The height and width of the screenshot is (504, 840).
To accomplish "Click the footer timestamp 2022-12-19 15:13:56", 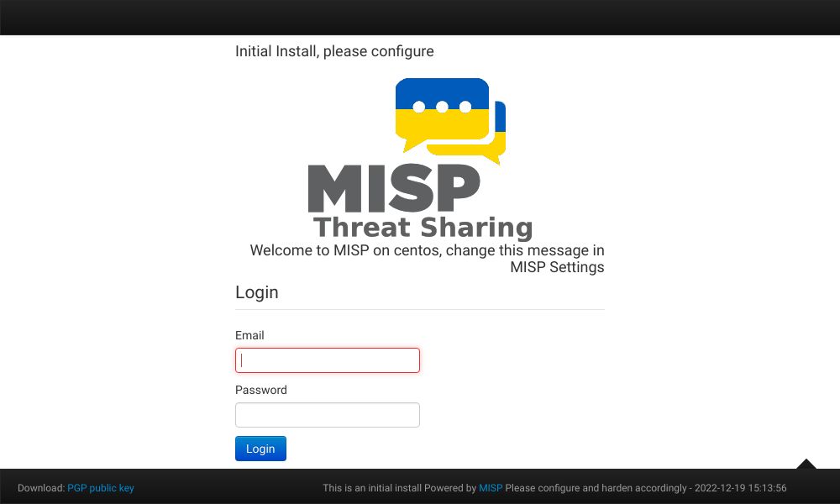I will 740,488.
